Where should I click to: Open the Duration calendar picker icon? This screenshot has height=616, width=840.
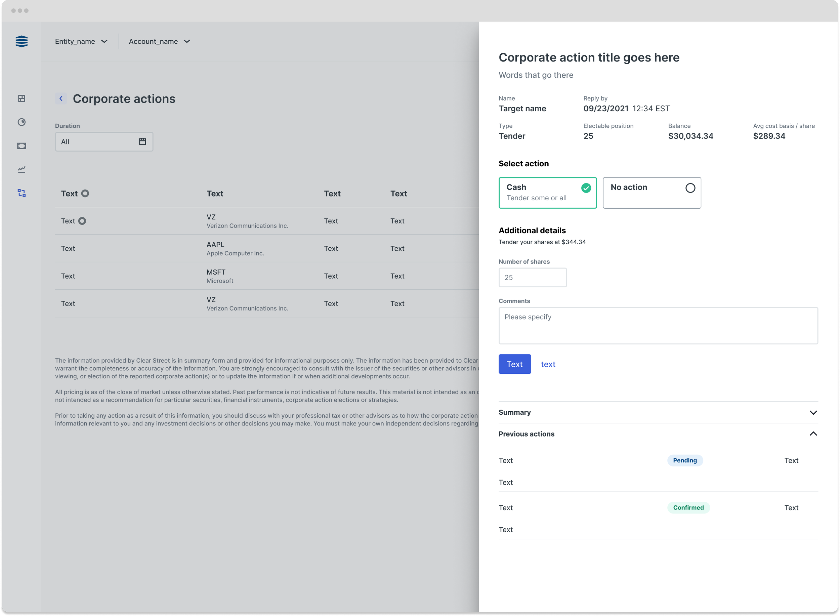(142, 142)
